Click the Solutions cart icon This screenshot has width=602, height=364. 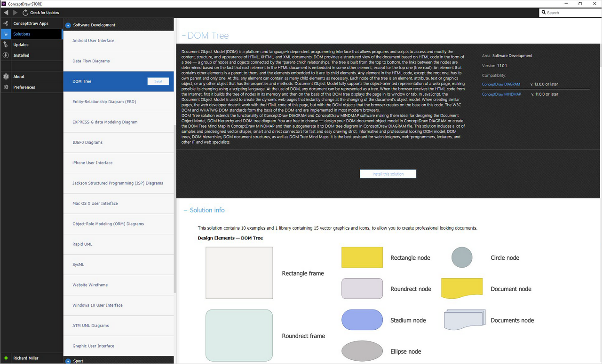pyautogui.click(x=6, y=34)
